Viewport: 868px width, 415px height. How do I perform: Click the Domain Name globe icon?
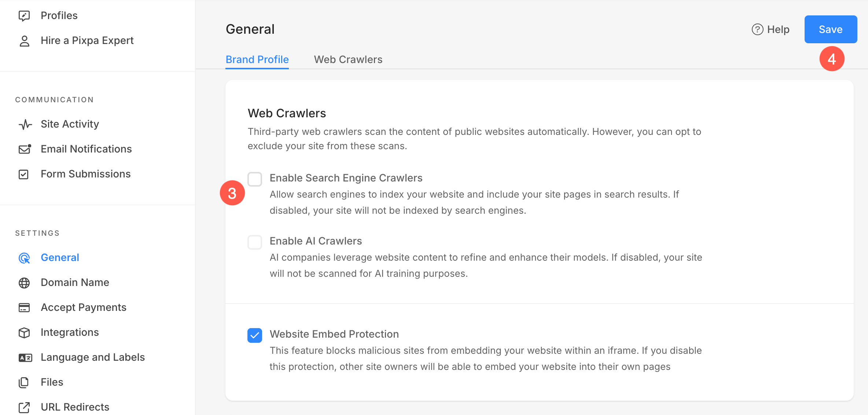[x=24, y=283]
